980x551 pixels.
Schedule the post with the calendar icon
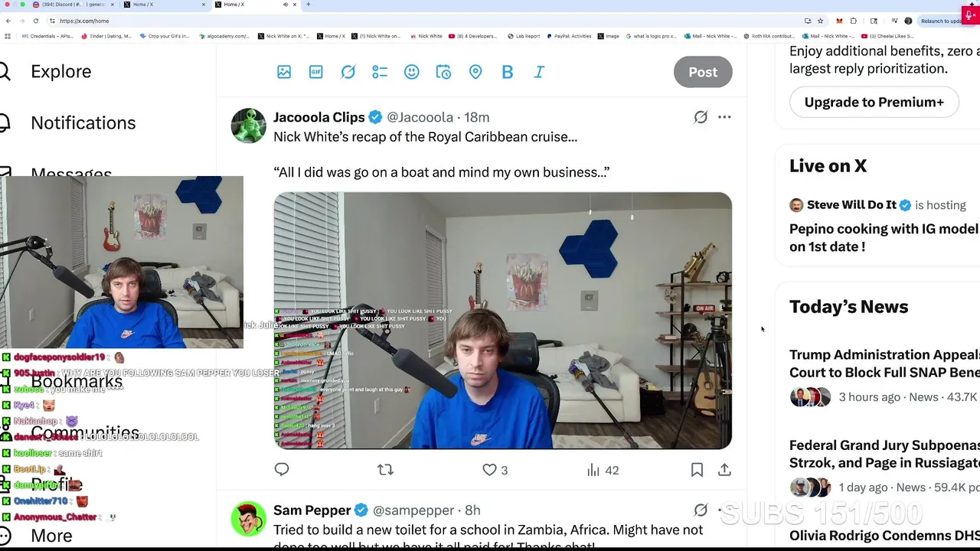(x=443, y=72)
